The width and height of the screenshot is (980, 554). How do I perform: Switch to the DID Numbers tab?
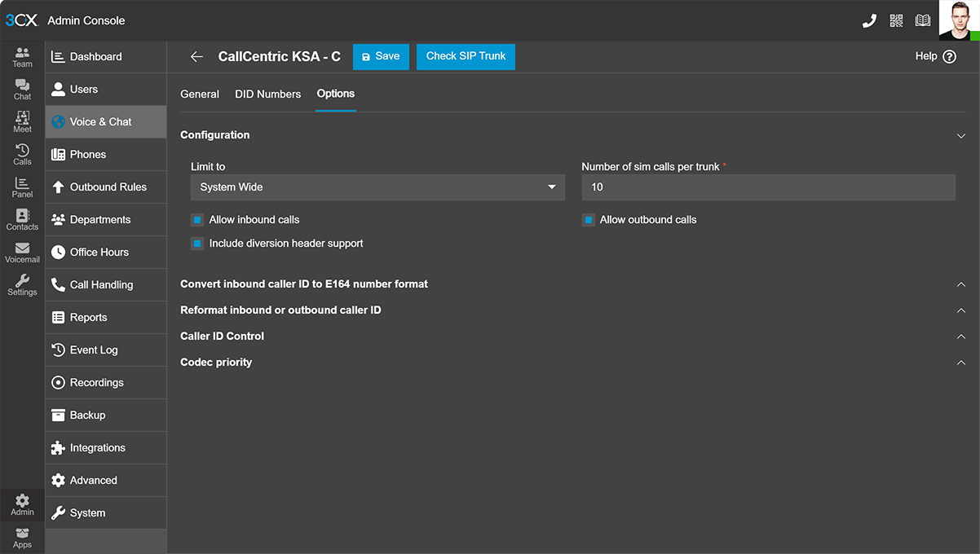(x=268, y=94)
